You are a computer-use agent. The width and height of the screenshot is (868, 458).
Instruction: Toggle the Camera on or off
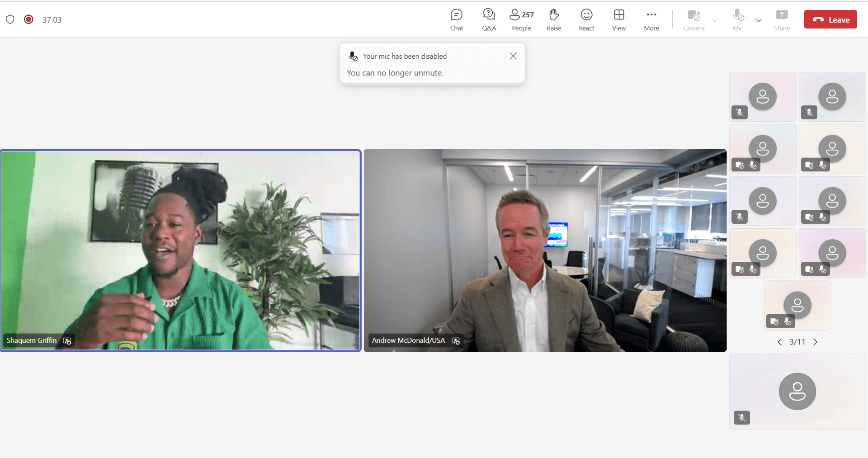pos(693,20)
